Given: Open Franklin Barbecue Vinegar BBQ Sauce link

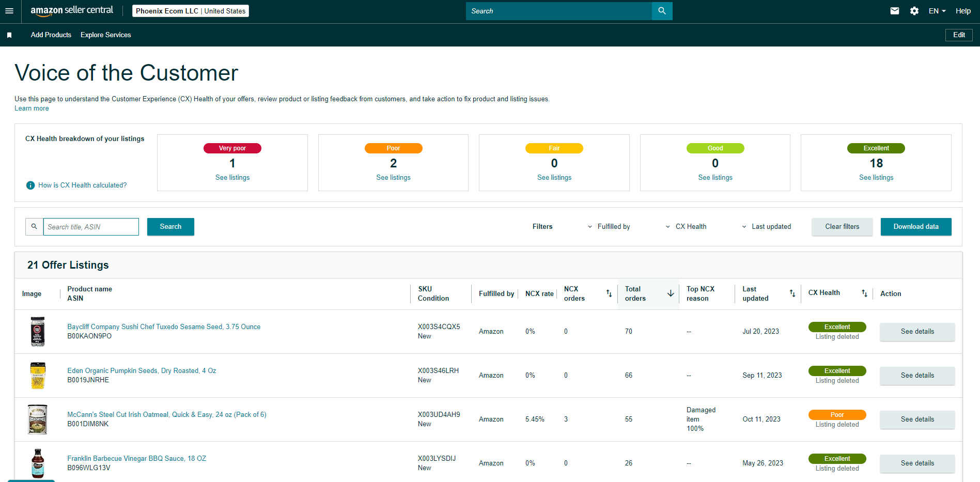Looking at the screenshot, I should coord(136,459).
